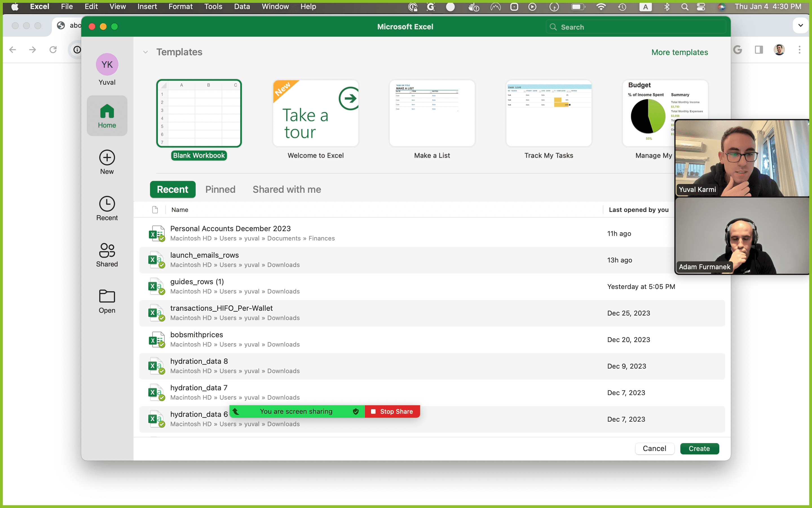812x508 pixels.
Task: Click the Wi-Fi status icon
Action: 601,7
